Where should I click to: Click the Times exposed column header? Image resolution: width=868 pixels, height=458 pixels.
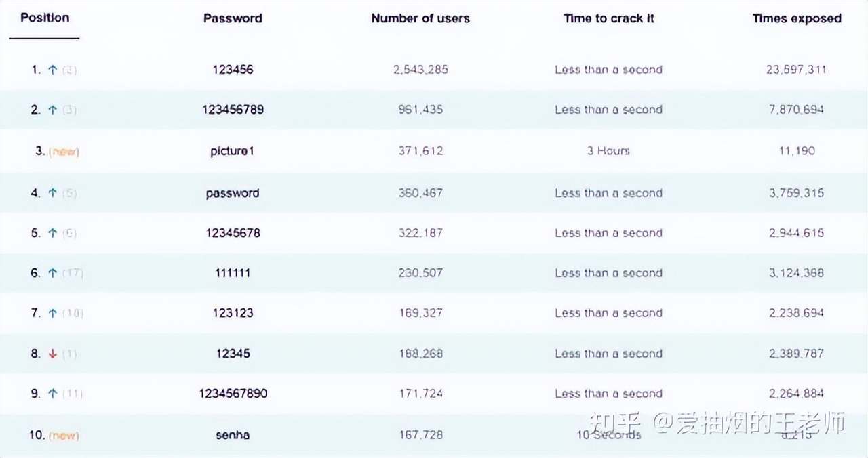point(796,18)
